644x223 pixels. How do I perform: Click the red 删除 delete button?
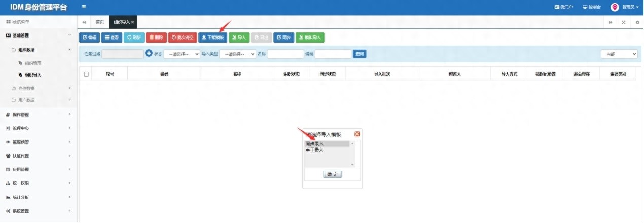pyautogui.click(x=156, y=38)
